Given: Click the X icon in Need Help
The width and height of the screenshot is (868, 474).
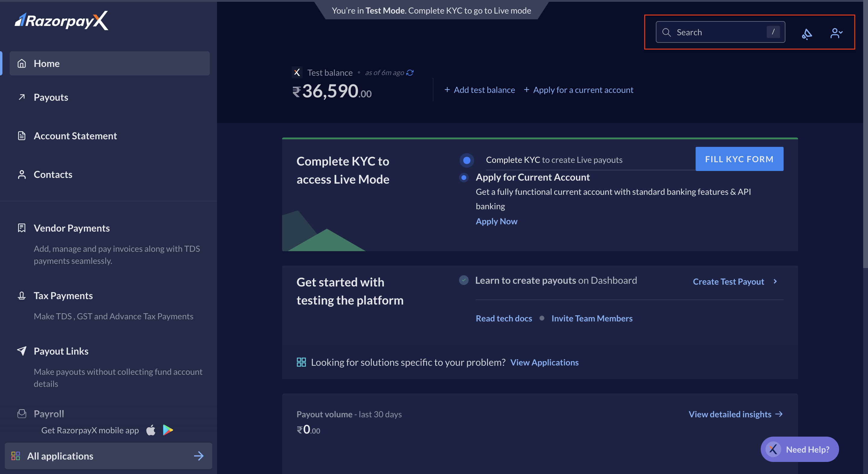Looking at the screenshot, I should point(773,449).
